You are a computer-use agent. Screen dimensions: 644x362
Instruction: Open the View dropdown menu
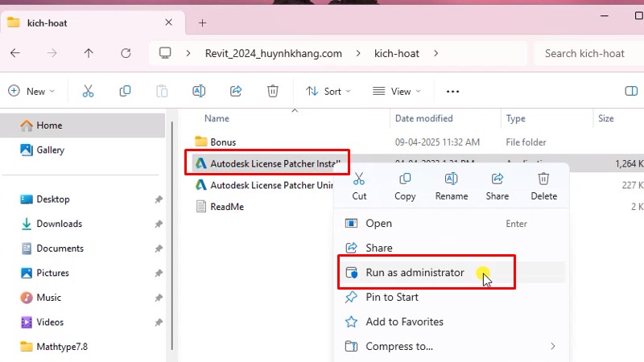click(x=396, y=91)
